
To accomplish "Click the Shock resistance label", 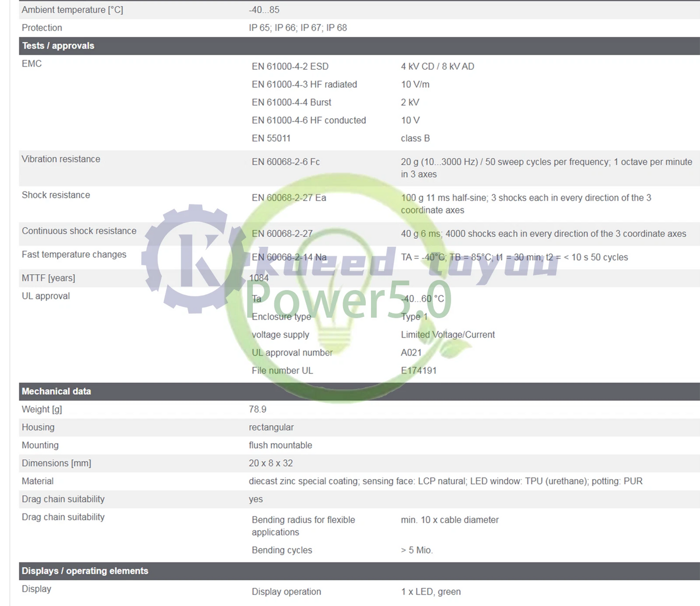I will [x=56, y=195].
